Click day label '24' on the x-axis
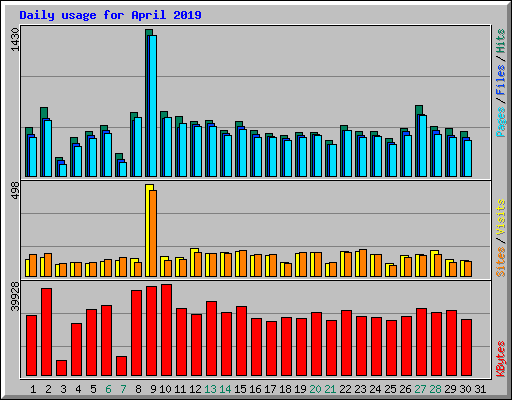 [x=375, y=389]
